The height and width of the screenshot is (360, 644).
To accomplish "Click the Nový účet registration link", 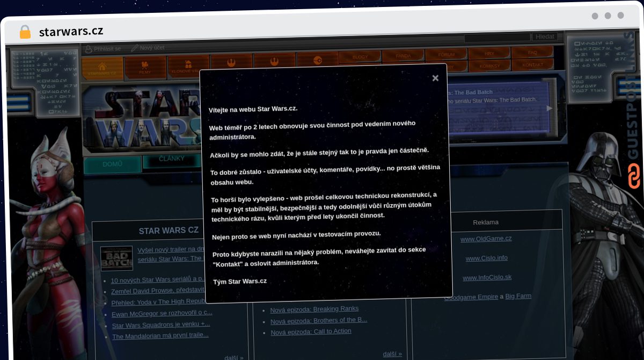I will point(152,48).
